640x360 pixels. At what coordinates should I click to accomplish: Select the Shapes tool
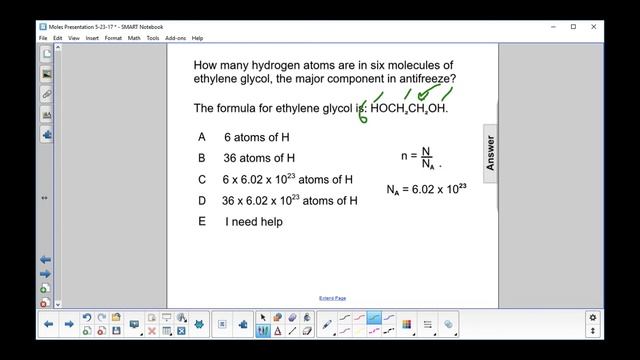(278, 317)
